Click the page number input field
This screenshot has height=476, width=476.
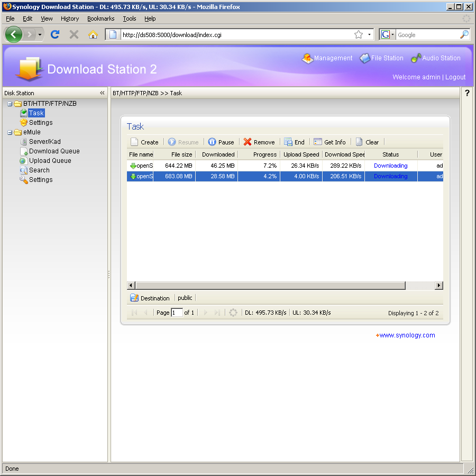click(177, 313)
